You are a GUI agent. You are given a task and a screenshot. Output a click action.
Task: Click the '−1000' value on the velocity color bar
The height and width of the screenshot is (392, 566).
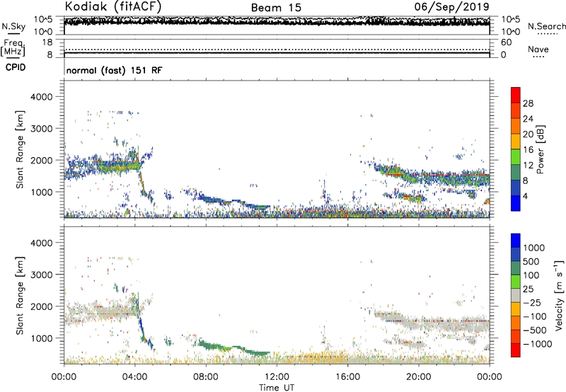[x=538, y=344]
